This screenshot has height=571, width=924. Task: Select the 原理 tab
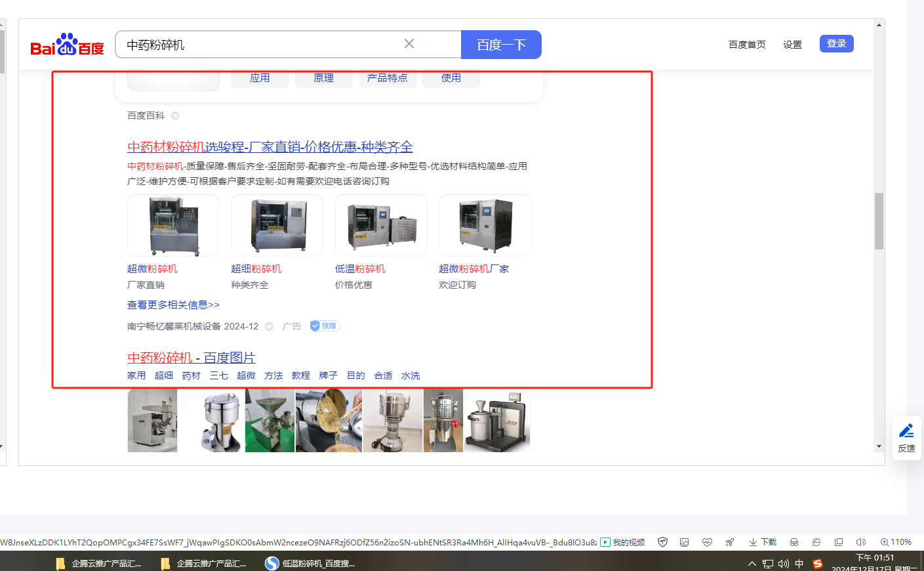[323, 78]
